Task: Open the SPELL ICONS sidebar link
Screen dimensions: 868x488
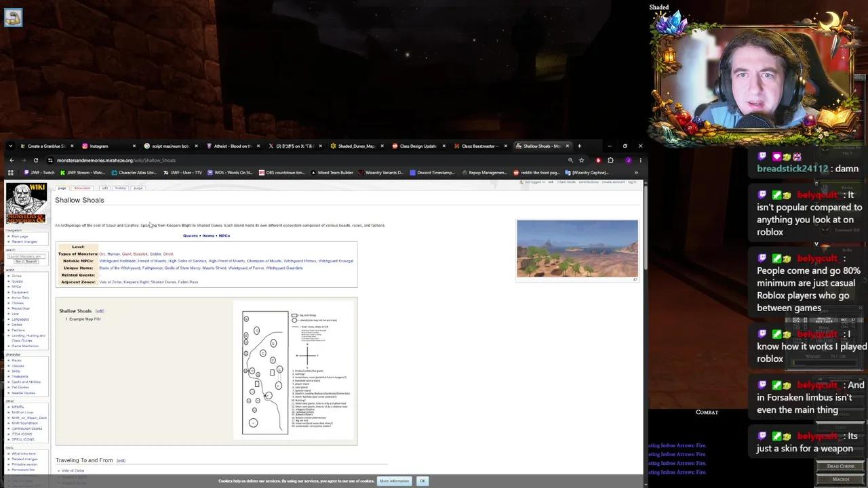Action: coord(22,439)
